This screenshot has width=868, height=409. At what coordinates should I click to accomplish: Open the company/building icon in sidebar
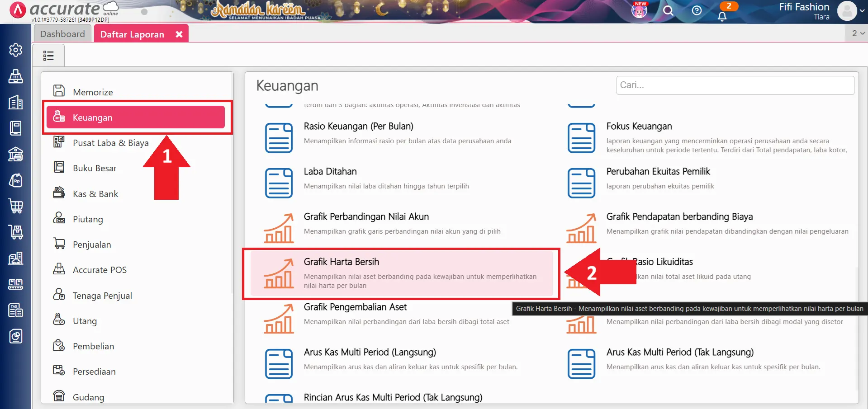click(x=15, y=103)
